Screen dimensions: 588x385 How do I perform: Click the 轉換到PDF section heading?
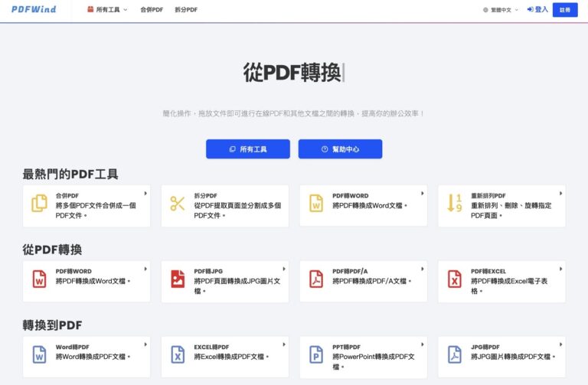pos(52,325)
